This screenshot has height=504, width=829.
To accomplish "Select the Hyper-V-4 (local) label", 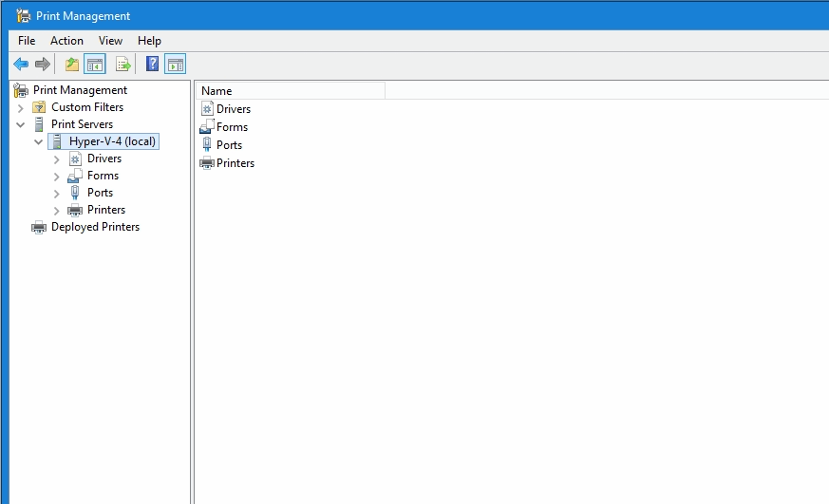I will coord(112,141).
